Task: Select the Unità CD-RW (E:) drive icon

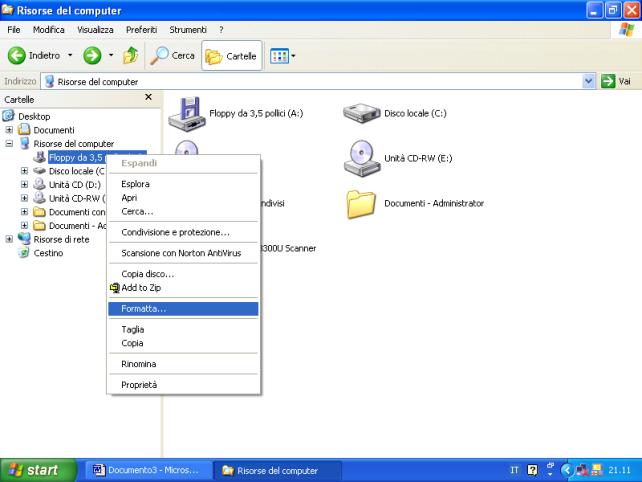Action: 361,157
